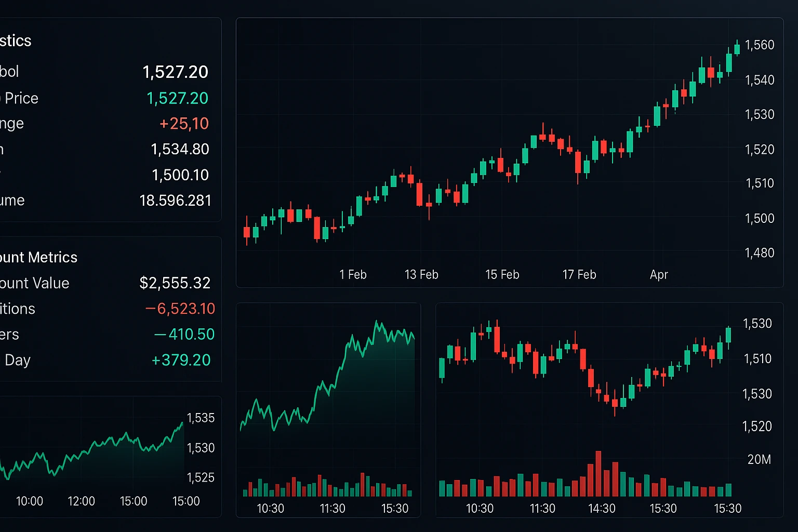798x532 pixels.
Task: Select the 1,480 price axis label
Action: coord(760,253)
